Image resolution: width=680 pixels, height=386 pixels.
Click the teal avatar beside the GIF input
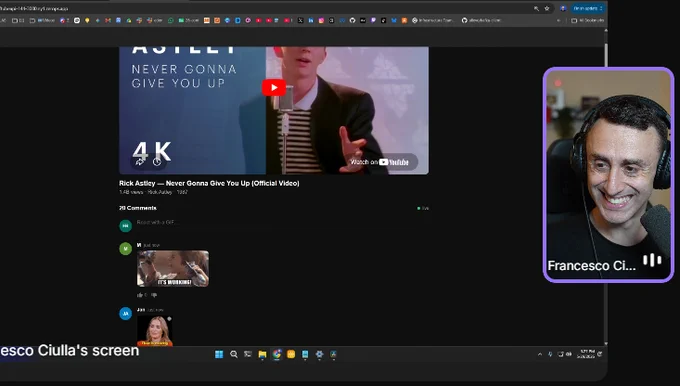coord(125,226)
